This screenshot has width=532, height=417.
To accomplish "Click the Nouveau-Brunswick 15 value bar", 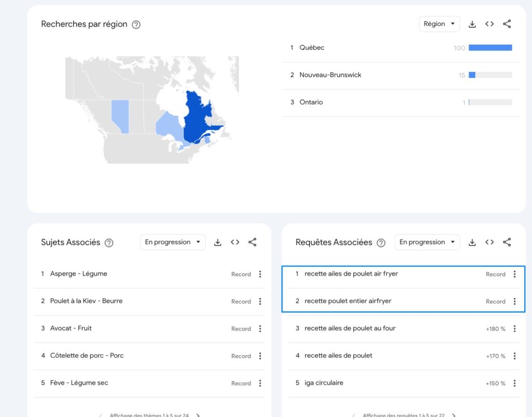I will point(490,75).
